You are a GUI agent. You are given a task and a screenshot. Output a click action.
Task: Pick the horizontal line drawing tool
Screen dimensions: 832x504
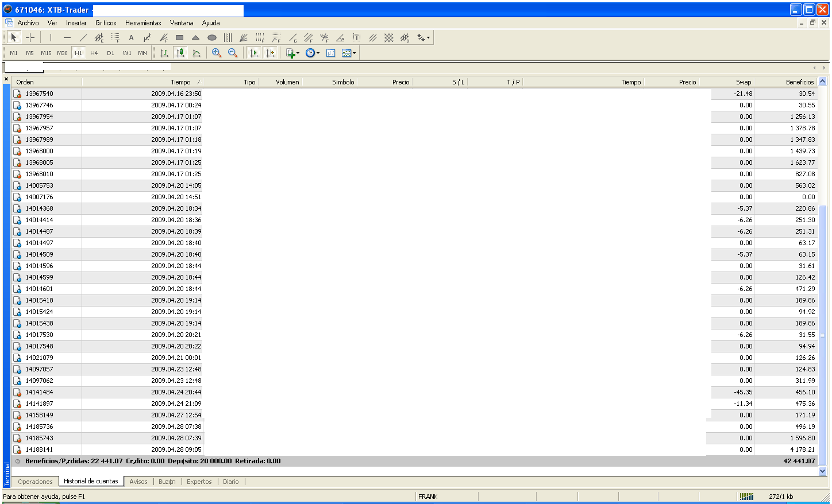(x=67, y=38)
